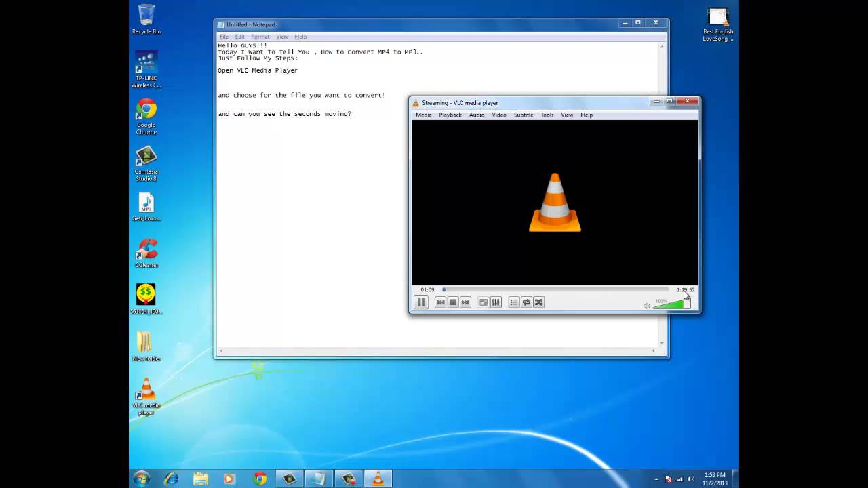Click Notepad line 'Open VLC Media Player'

point(258,70)
